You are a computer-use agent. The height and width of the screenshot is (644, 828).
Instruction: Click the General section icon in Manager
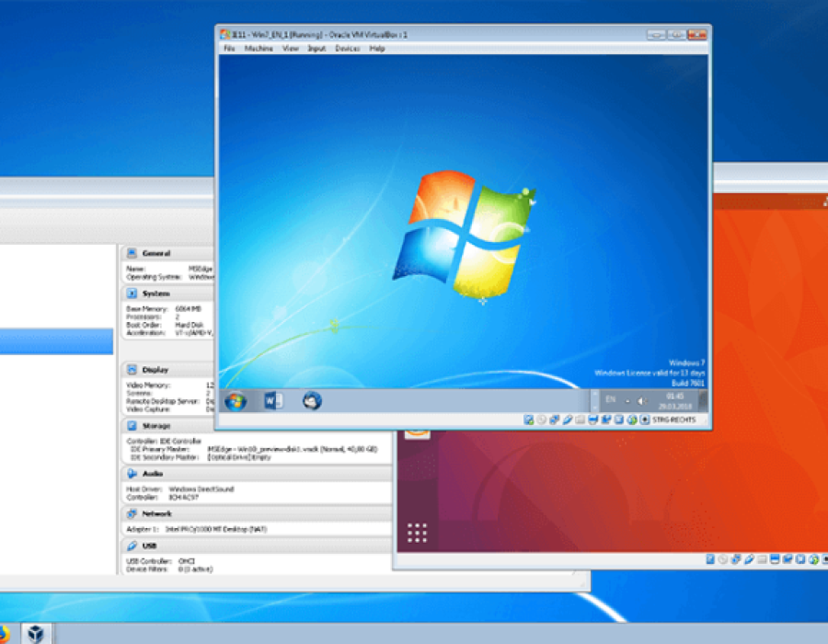tap(132, 253)
